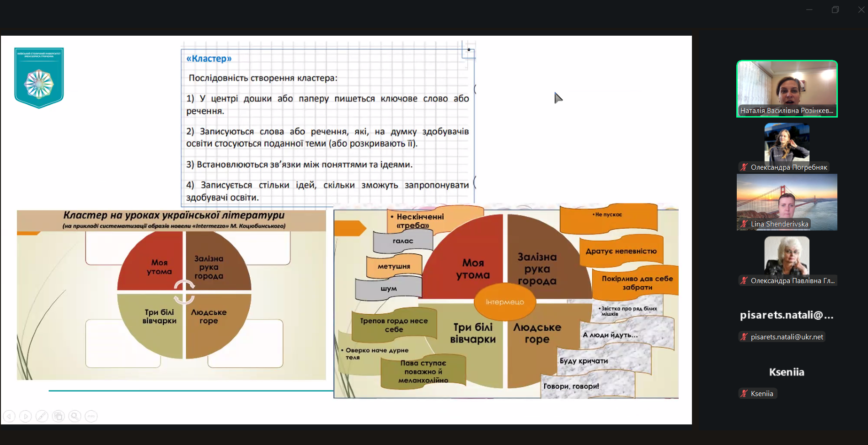The width and height of the screenshot is (868, 445).
Task: Go to previous slide with left arrow
Action: pyautogui.click(x=9, y=416)
